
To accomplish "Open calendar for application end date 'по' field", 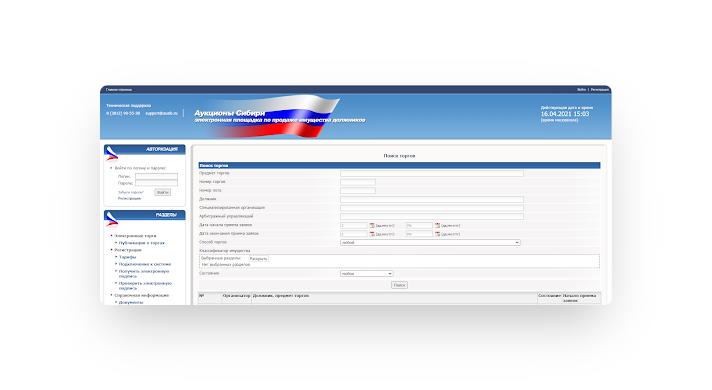I will pyautogui.click(x=437, y=234).
